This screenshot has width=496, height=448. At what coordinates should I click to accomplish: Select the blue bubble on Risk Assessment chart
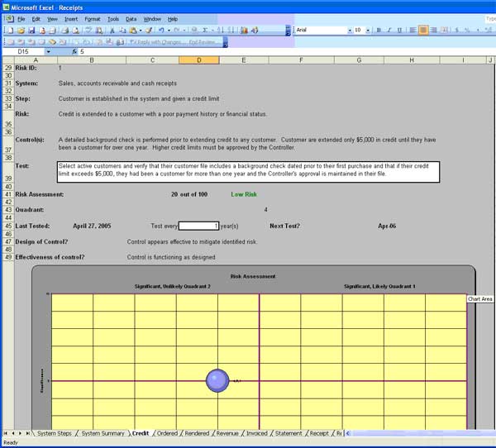tap(217, 380)
